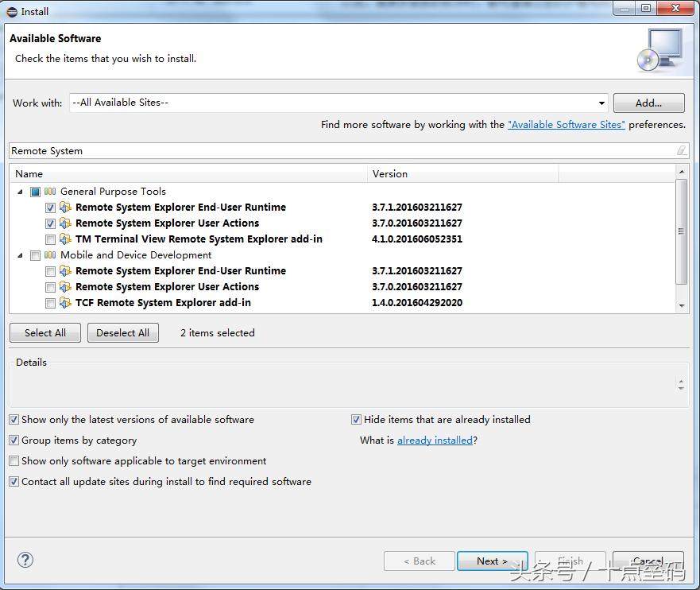Check the TM Terminal View add-in checkbox
This screenshot has height=590, width=700.
point(51,239)
